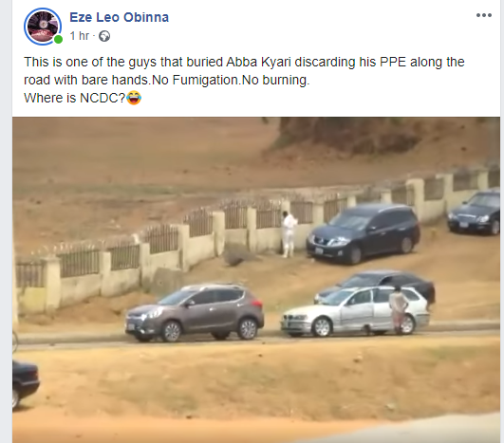Open the post options three-dot menu

click(484, 15)
